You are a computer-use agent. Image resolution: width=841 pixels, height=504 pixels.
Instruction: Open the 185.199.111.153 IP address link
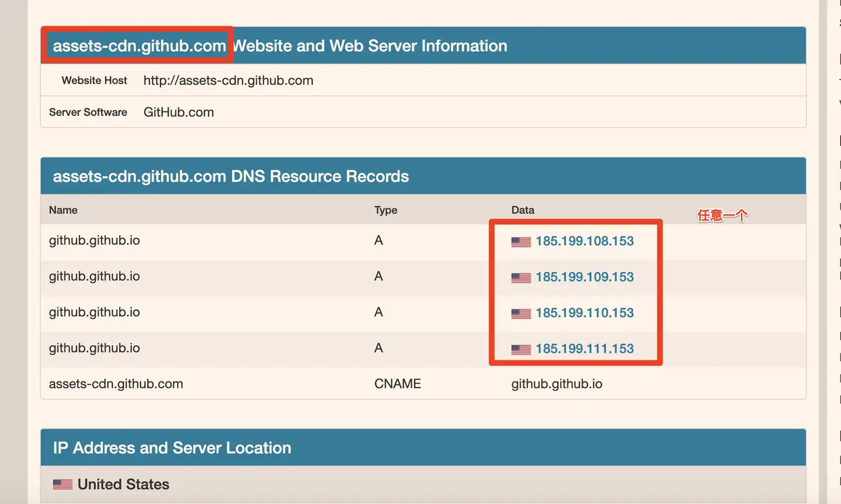click(585, 349)
